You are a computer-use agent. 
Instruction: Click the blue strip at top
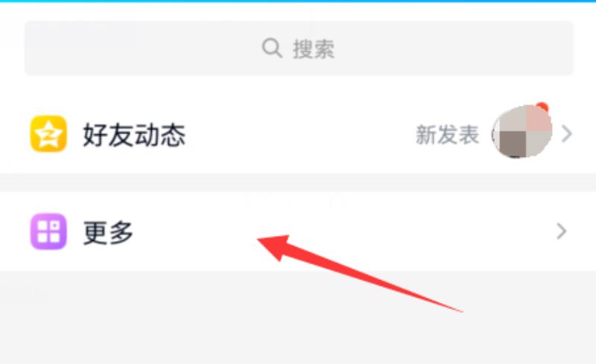click(298, 1)
